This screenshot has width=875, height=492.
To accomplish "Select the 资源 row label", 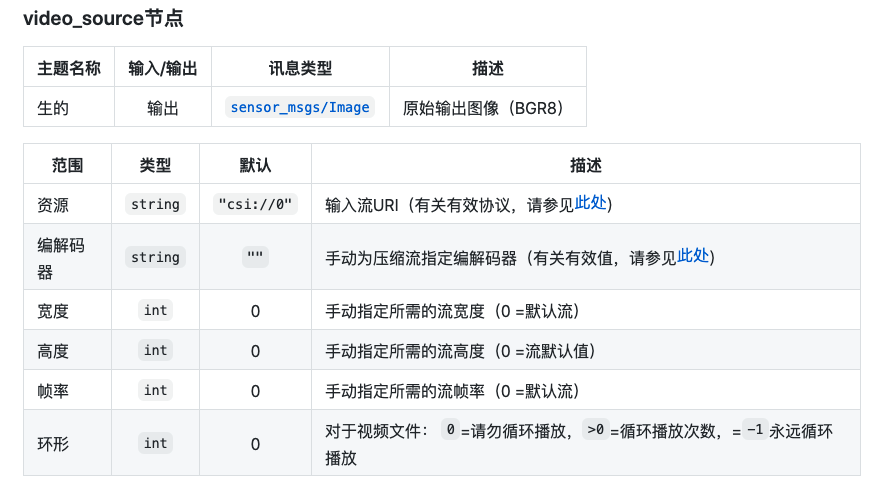I will [53, 205].
